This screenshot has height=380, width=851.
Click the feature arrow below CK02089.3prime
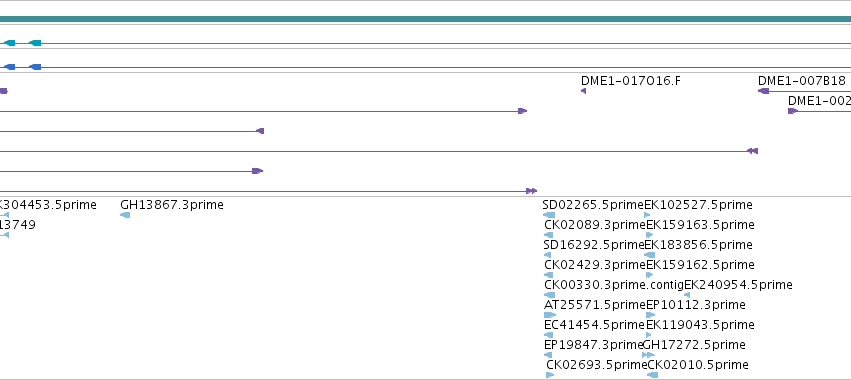[548, 235]
